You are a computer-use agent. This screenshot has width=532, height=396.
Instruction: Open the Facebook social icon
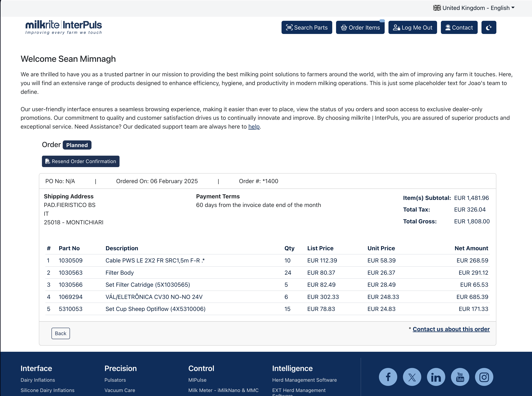tap(388, 377)
